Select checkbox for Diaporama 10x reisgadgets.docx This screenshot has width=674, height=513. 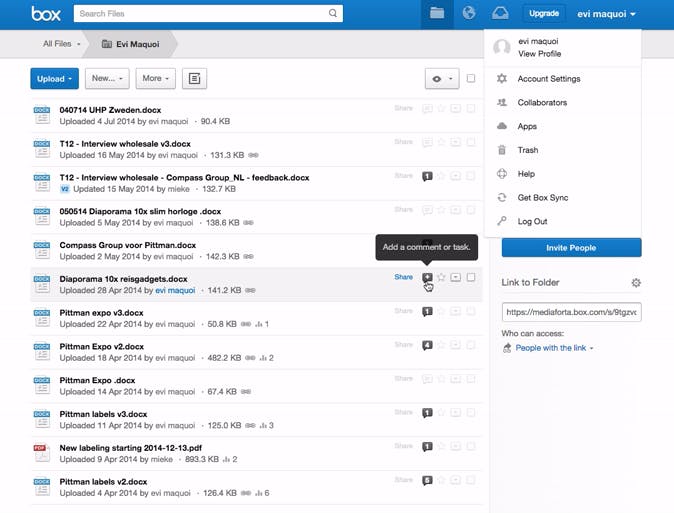[471, 277]
